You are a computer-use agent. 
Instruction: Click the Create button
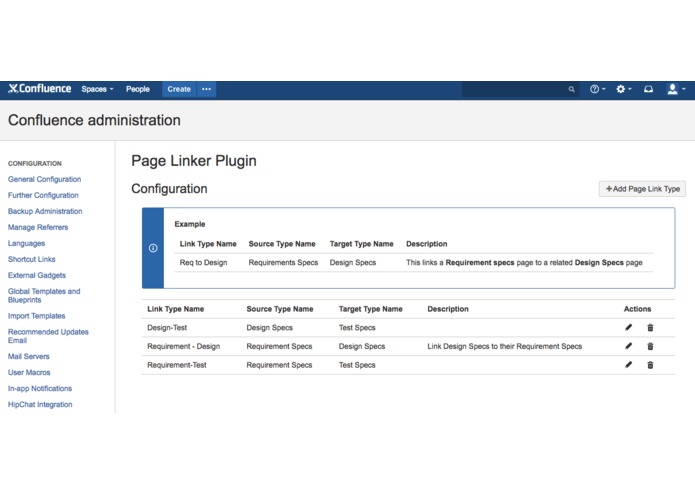pos(179,89)
